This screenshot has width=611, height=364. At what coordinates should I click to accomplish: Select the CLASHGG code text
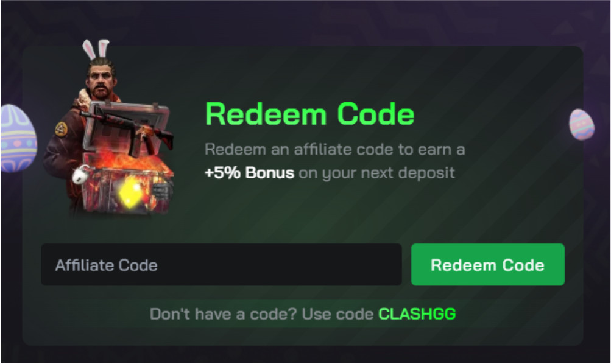click(x=417, y=313)
